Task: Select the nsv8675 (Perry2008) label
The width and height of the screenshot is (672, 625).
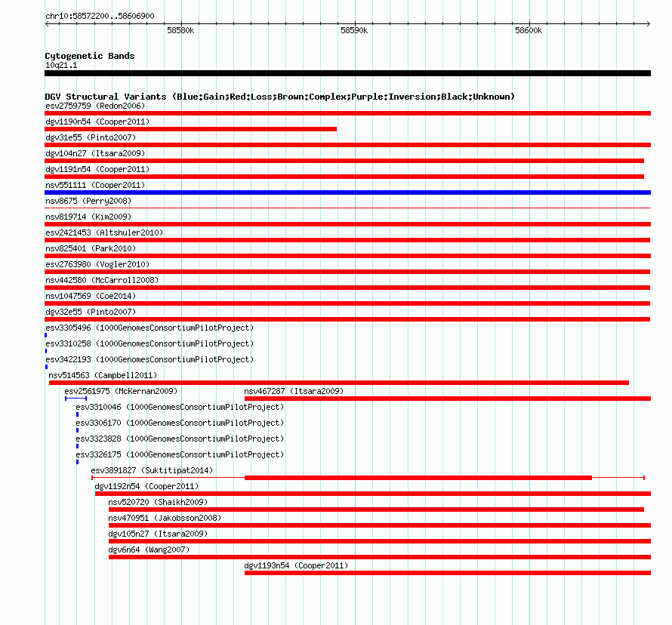Action: tap(88, 201)
